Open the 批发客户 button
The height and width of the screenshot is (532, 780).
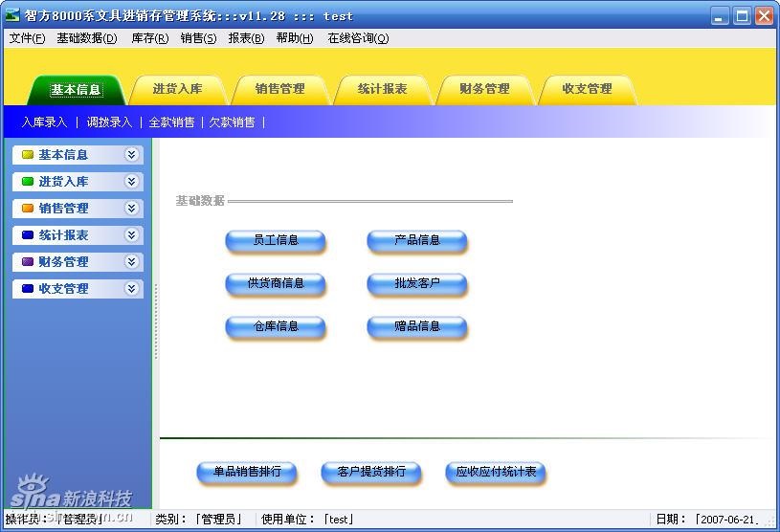[417, 284]
